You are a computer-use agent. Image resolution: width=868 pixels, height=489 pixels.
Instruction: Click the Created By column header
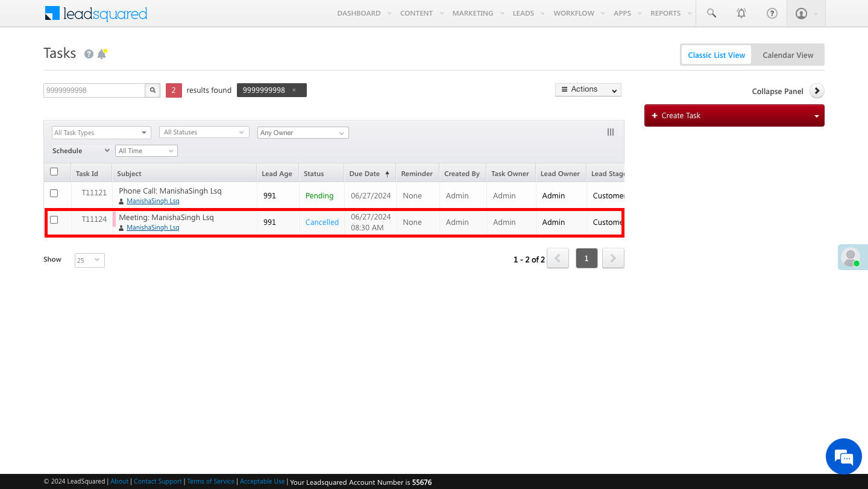coord(462,174)
